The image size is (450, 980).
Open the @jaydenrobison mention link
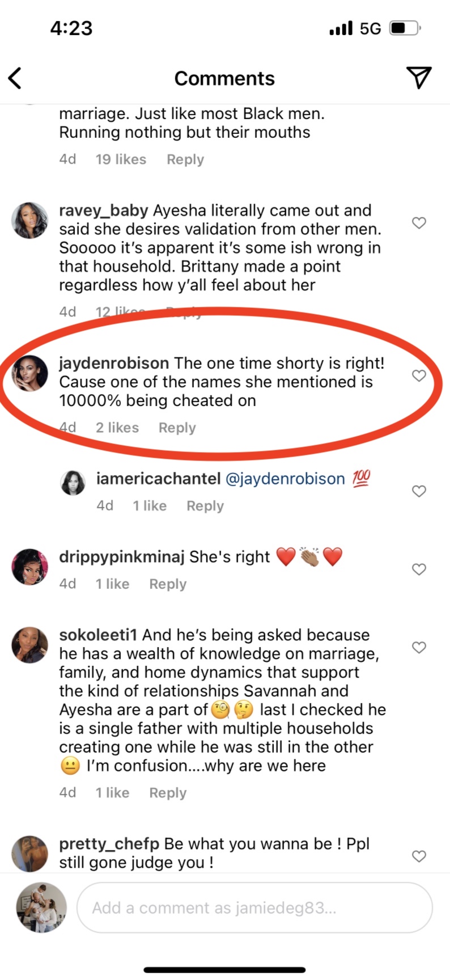(x=285, y=479)
